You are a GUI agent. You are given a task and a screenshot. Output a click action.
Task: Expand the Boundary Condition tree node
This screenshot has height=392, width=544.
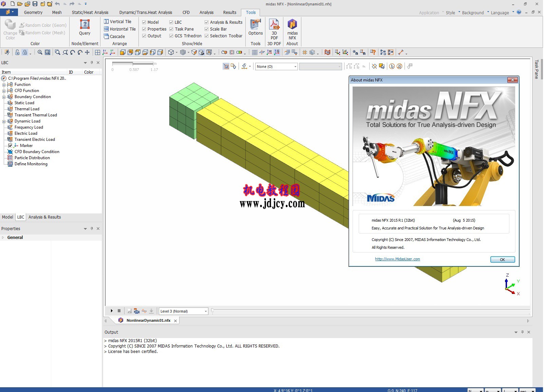point(4,97)
